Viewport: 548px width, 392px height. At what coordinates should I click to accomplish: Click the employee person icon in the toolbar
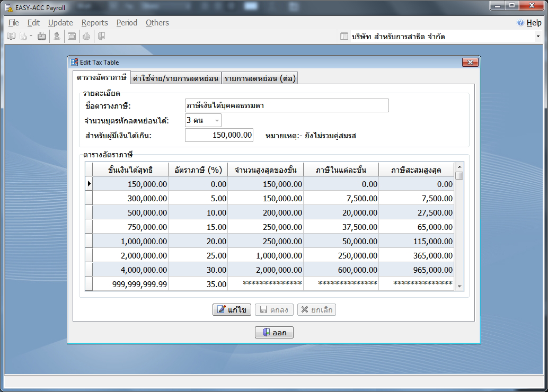click(x=57, y=37)
